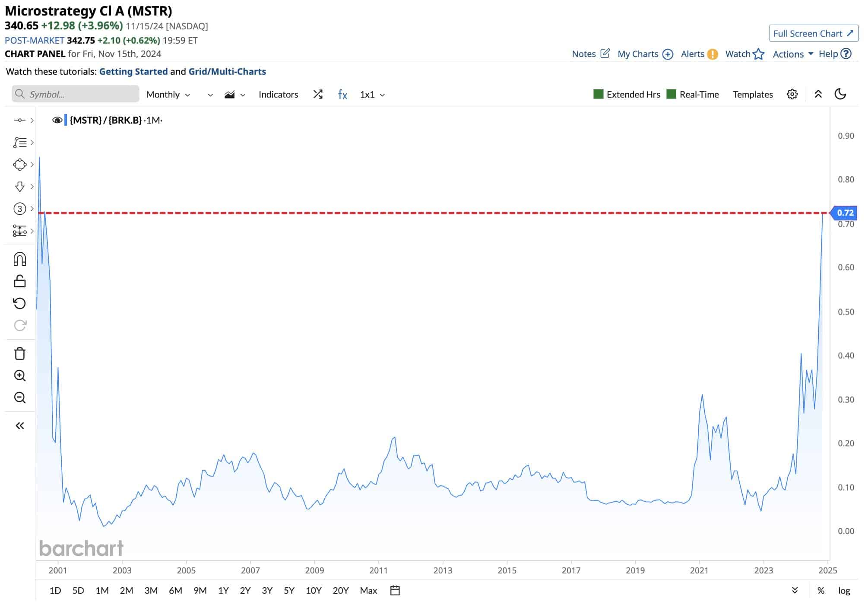Viewport: 868px width, 605px height.
Task: Open chart settings with the gear icon
Action: coord(792,94)
